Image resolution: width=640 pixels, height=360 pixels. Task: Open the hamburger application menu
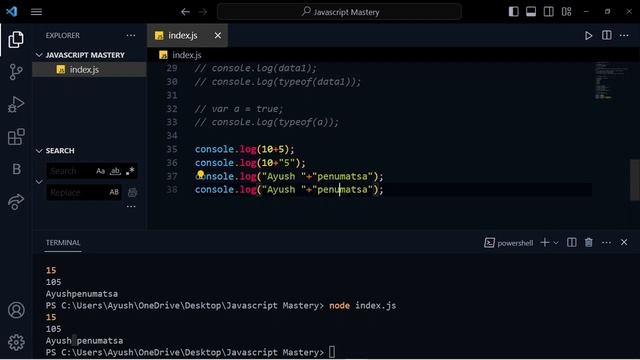click(x=36, y=12)
